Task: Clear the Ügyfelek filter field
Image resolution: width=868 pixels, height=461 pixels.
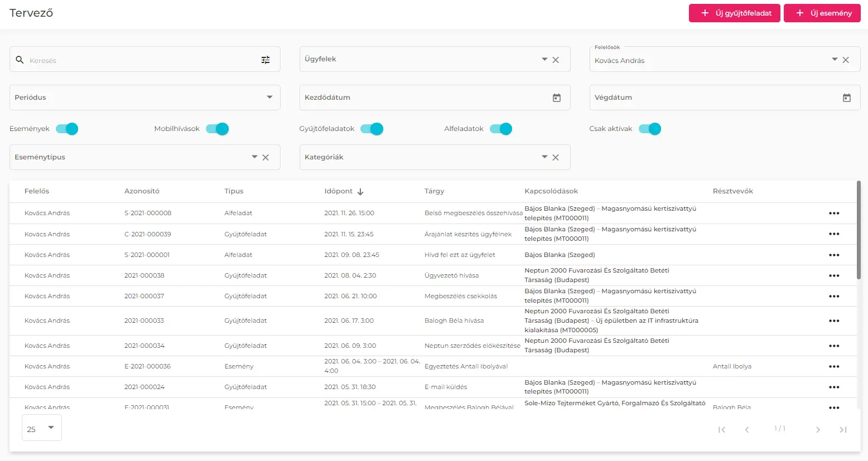Action: (x=556, y=60)
